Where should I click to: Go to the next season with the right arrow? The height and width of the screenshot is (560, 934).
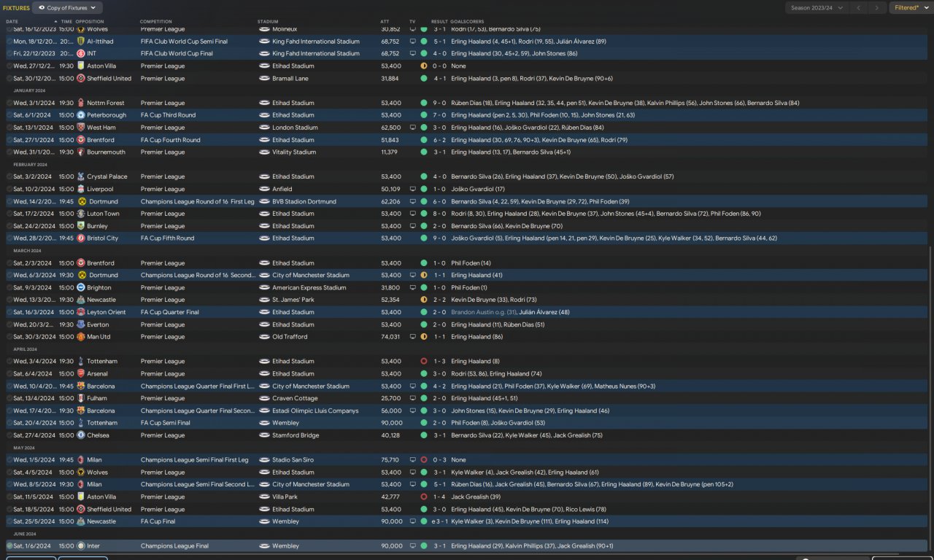pos(878,8)
